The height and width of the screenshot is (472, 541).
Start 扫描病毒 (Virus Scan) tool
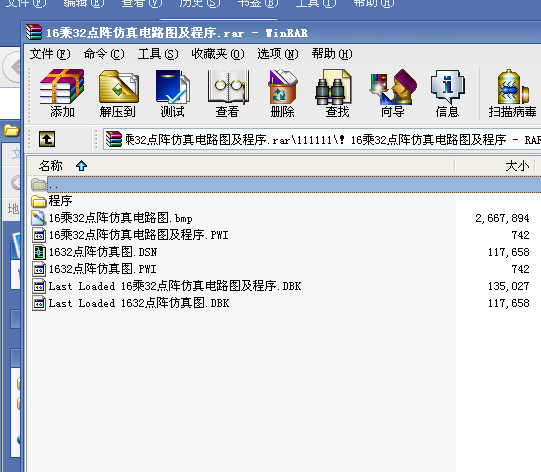point(512,93)
